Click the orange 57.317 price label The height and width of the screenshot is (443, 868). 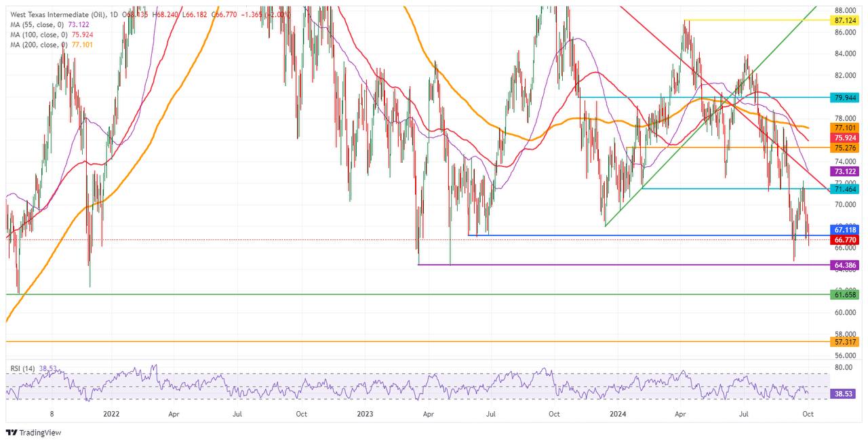(x=844, y=342)
